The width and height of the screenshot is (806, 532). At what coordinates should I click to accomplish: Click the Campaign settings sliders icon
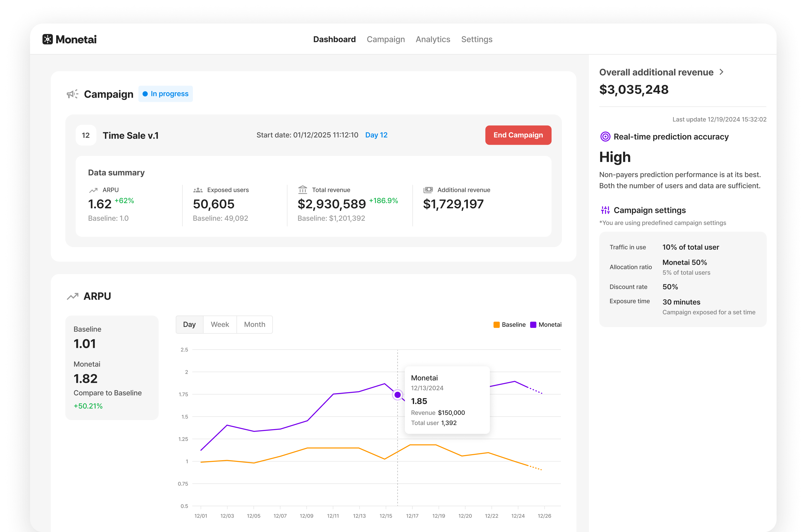(605, 210)
